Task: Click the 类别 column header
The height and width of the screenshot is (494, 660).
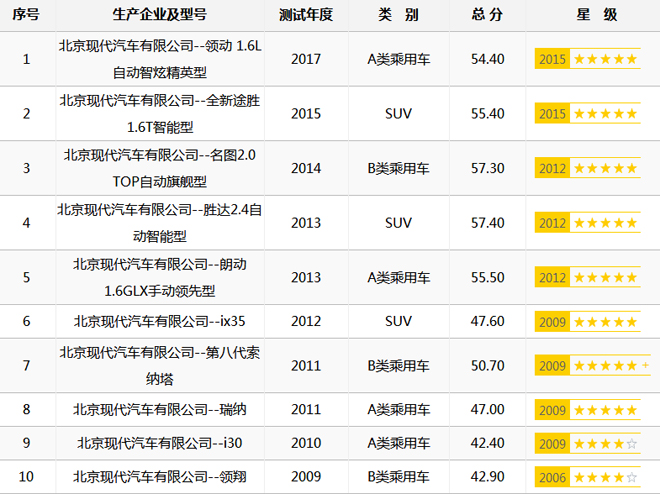Action: point(398,14)
